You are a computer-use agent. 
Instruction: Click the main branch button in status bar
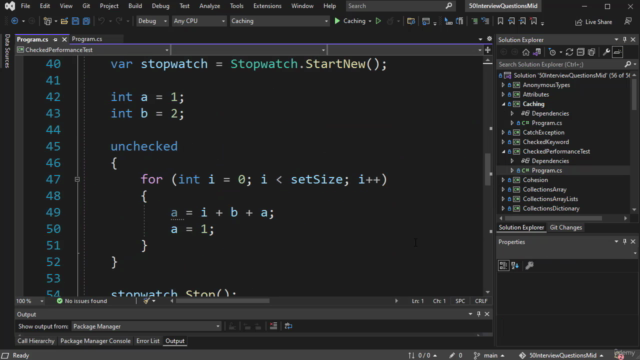pyautogui.click(x=489, y=355)
